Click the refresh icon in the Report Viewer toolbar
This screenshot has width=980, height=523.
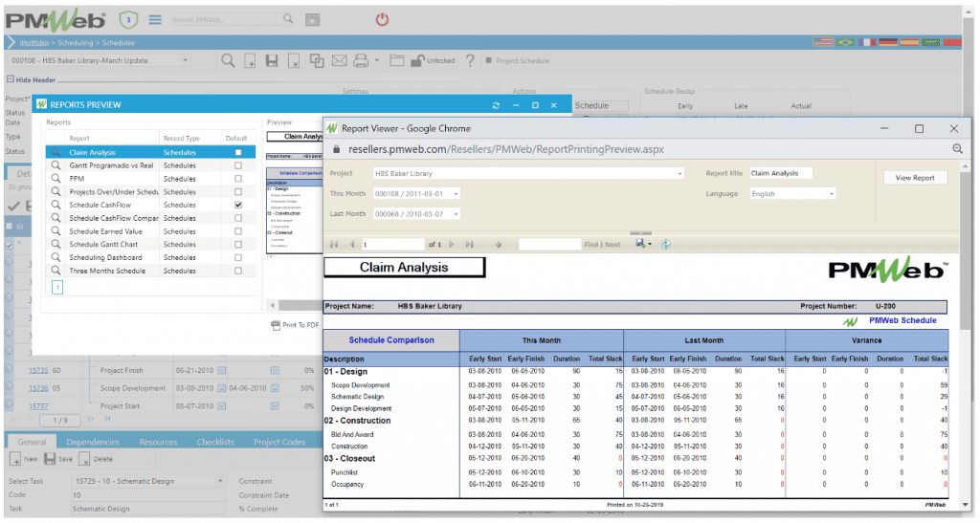[666, 245]
